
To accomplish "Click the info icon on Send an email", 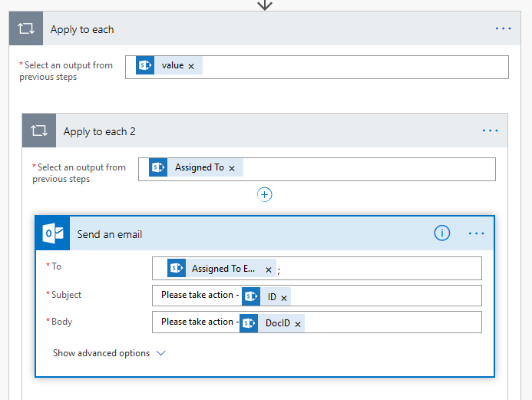I will tap(442, 233).
